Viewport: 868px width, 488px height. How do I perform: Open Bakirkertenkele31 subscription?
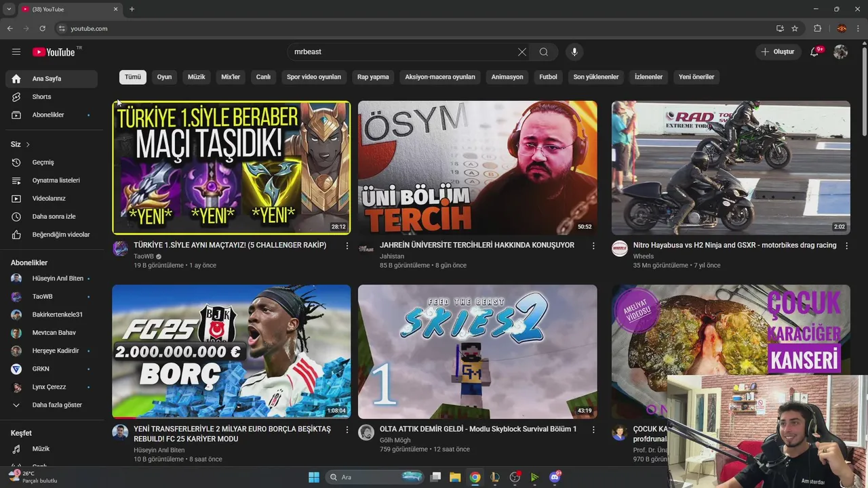pyautogui.click(x=52, y=314)
